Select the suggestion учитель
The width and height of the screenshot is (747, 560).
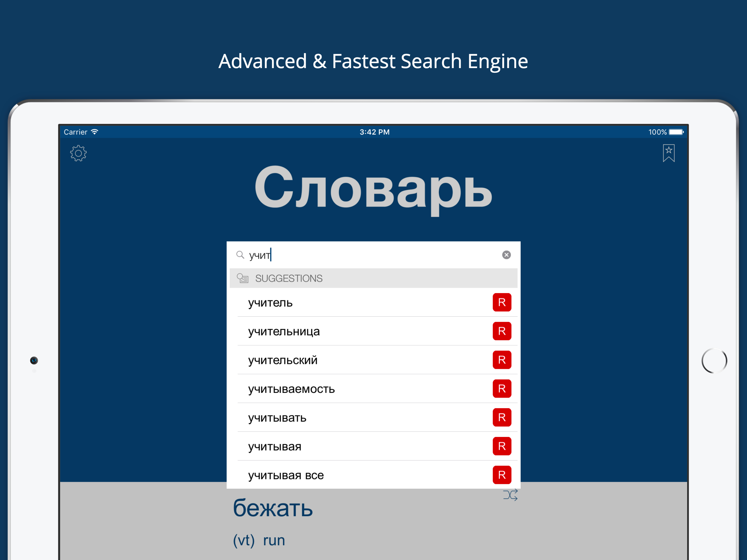(270, 303)
